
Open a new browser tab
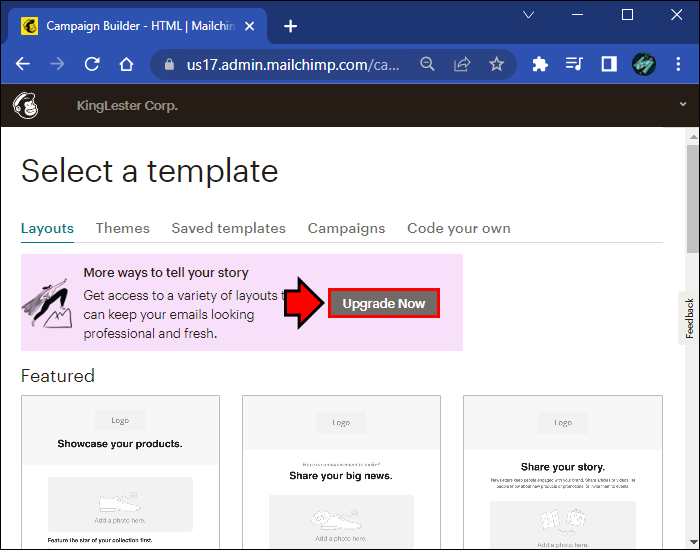click(291, 26)
